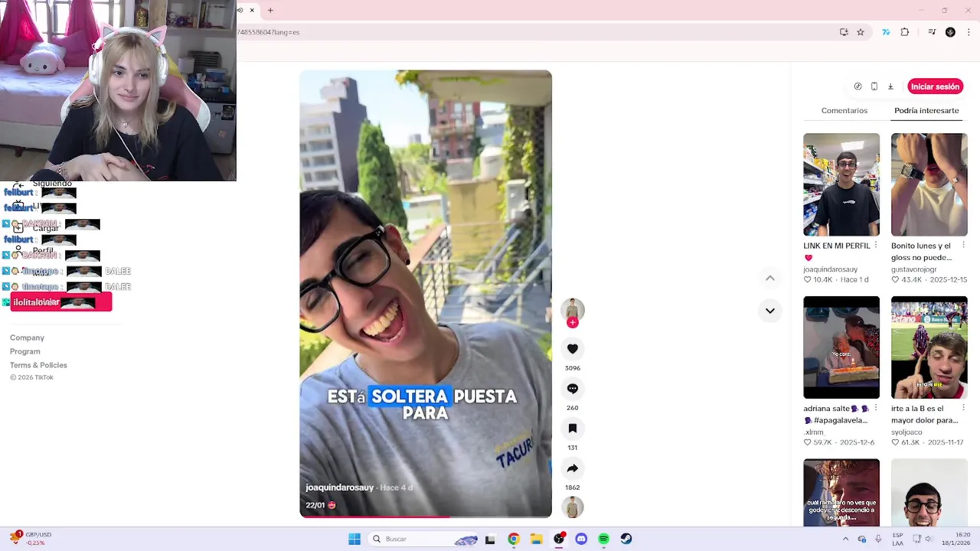This screenshot has width=980, height=551.
Task: Open the creator avatar above the like button
Action: point(572,309)
